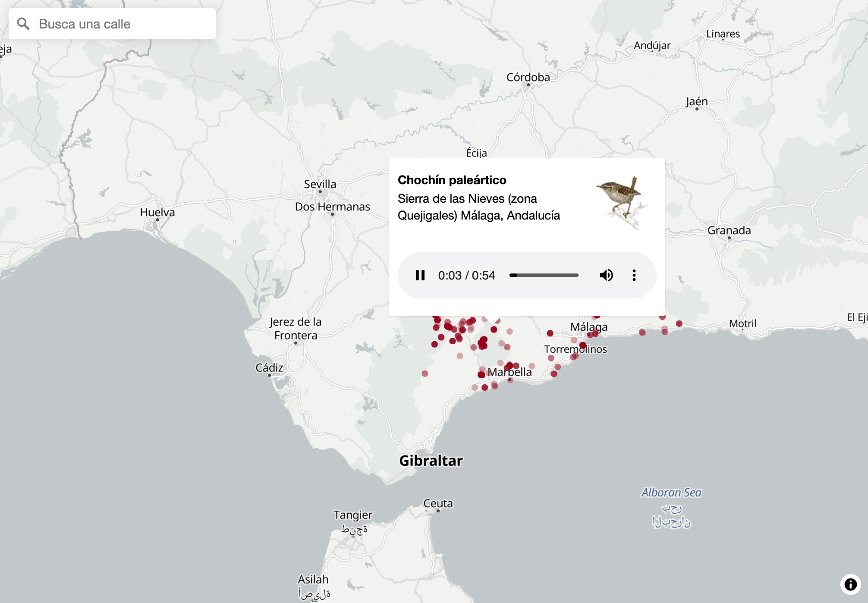The height and width of the screenshot is (603, 868).
Task: Click the Granada city marker
Action: (x=729, y=238)
